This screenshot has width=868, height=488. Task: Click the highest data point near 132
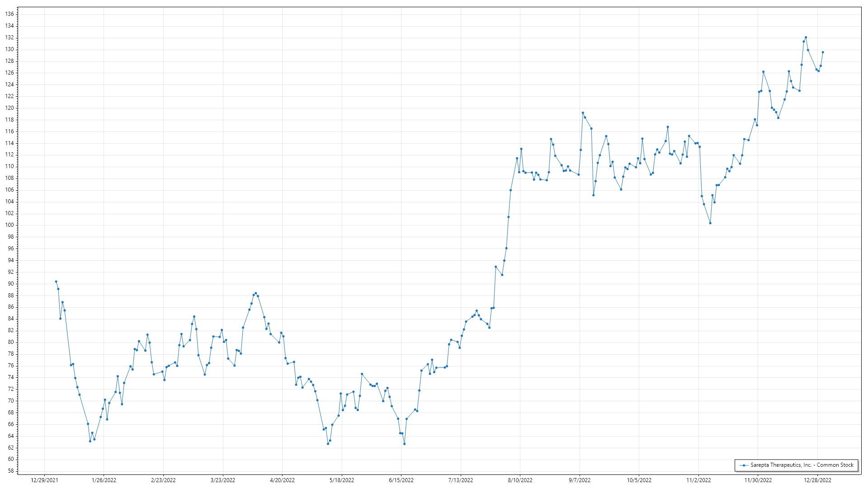point(806,38)
